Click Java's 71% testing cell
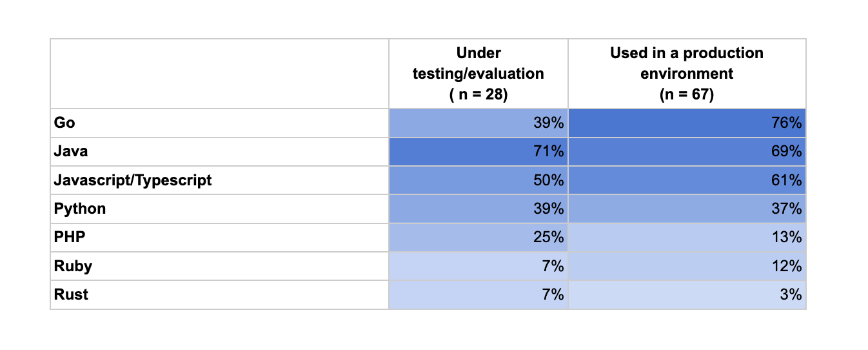The image size is (868, 350). click(x=478, y=152)
